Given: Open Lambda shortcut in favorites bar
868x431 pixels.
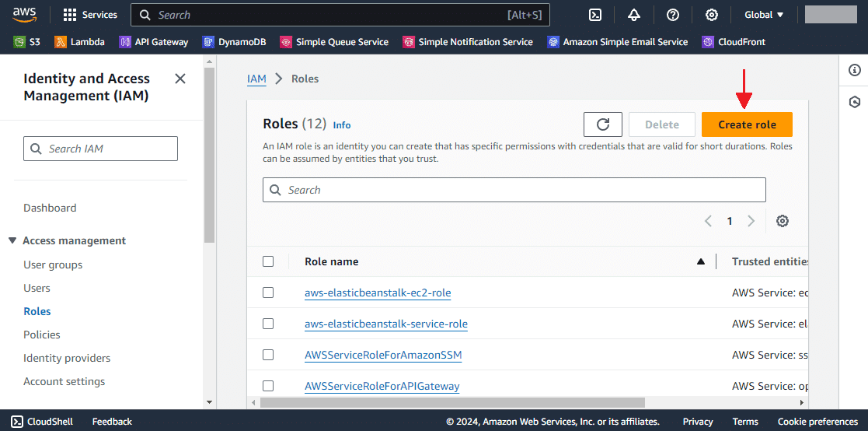Looking at the screenshot, I should [80, 41].
